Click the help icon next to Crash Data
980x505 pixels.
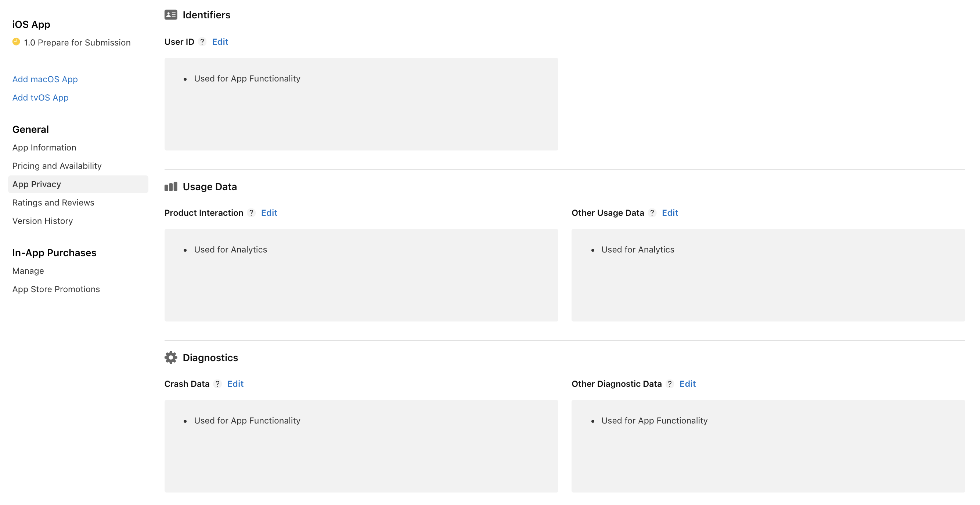click(217, 384)
